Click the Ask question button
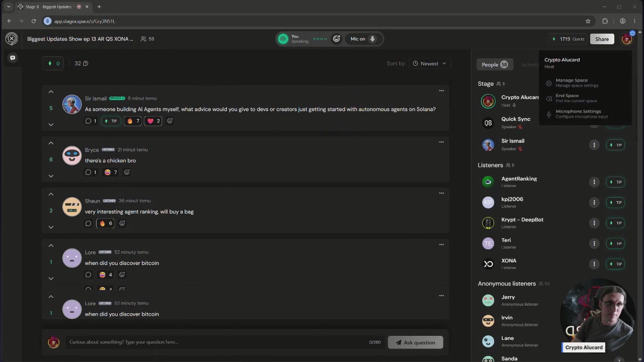The height and width of the screenshot is (362, 644). [416, 342]
